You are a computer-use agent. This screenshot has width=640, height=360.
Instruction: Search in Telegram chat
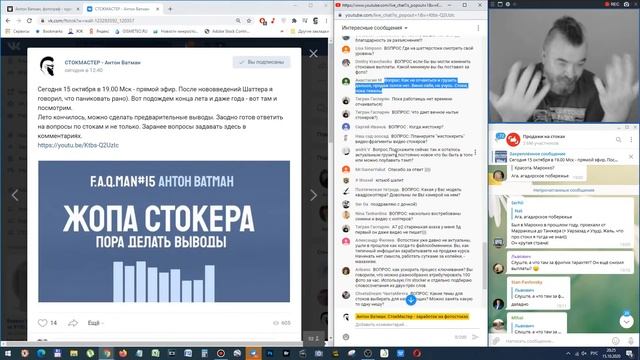click(x=618, y=140)
